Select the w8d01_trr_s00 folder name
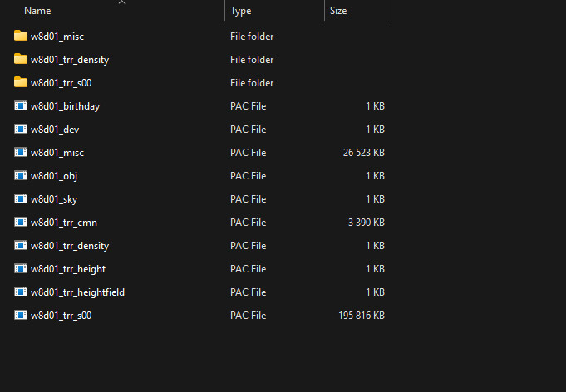Viewport: 566px width, 392px height. pos(61,83)
